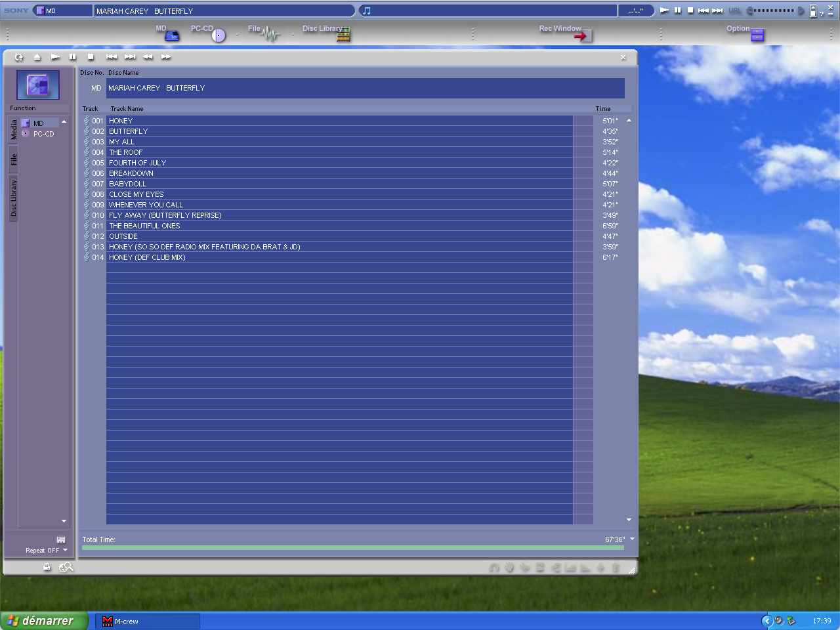Click the Media list scroll-up arrow
840x630 pixels.
(x=64, y=122)
